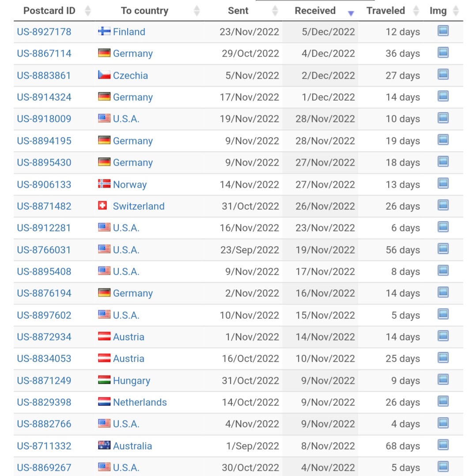Open image icon for US-8829398 Netherlands

coord(443,401)
